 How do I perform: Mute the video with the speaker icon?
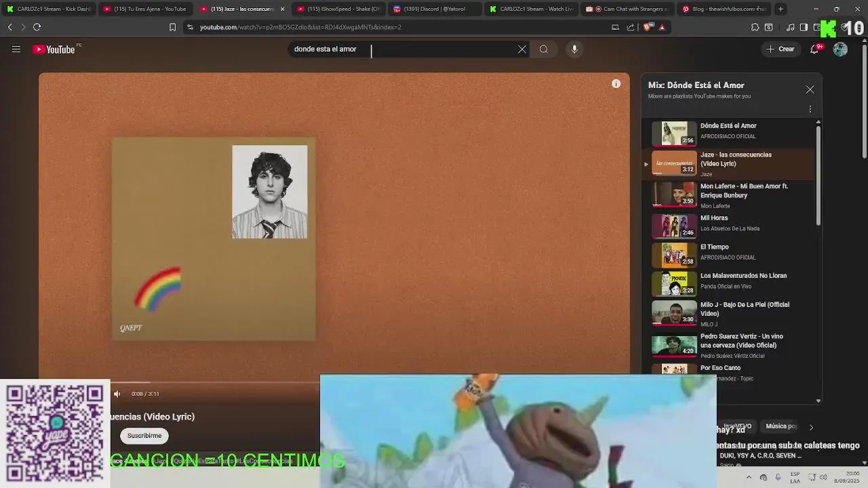(117, 394)
